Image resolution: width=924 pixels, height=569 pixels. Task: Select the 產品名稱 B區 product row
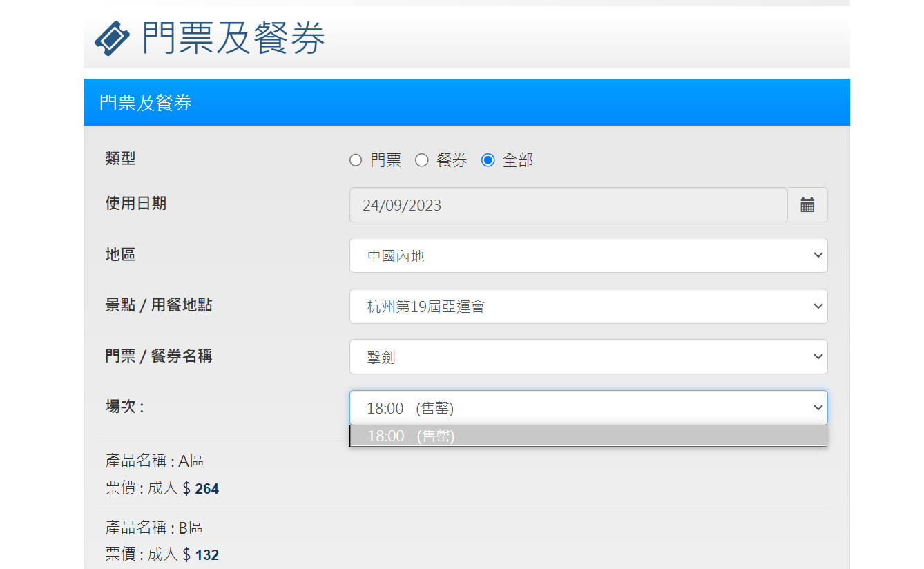(154, 528)
